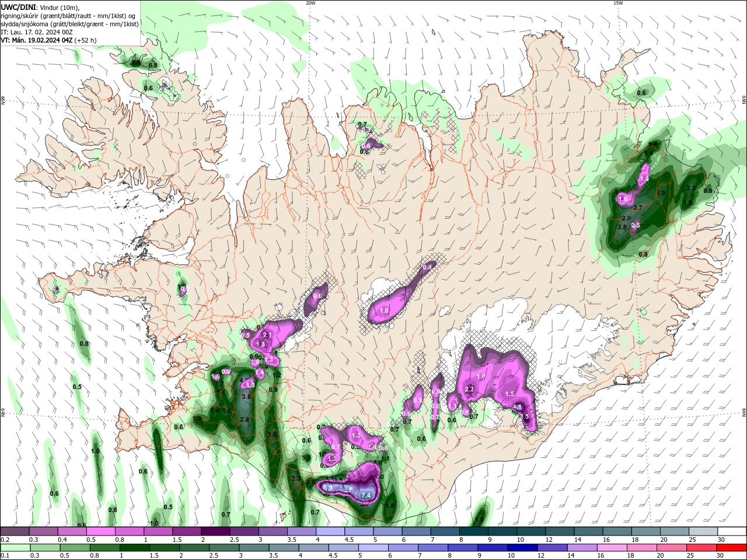The height and width of the screenshot is (560, 747).
Task: Select the bright pink snow swatch right of 0.5
Action: (x=101, y=531)
